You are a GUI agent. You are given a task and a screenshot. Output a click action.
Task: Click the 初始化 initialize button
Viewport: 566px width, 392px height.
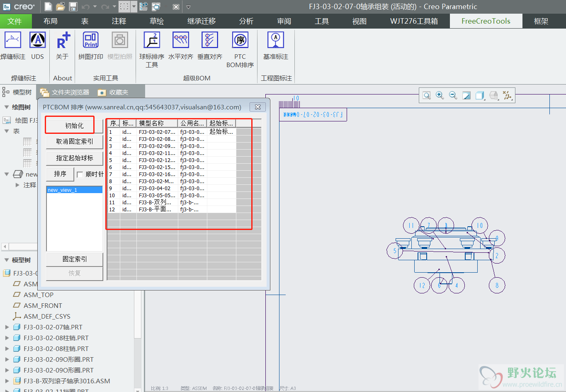[x=74, y=126]
